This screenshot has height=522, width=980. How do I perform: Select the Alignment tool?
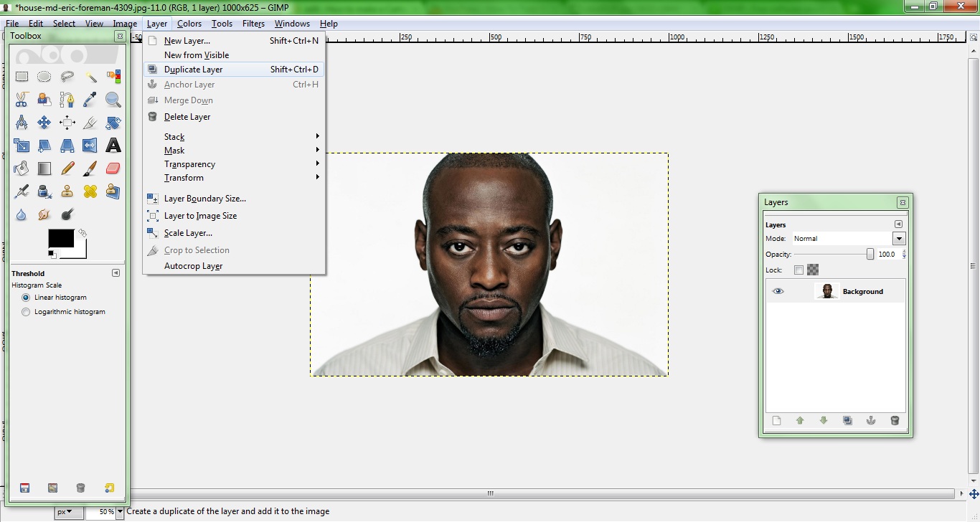(67, 123)
